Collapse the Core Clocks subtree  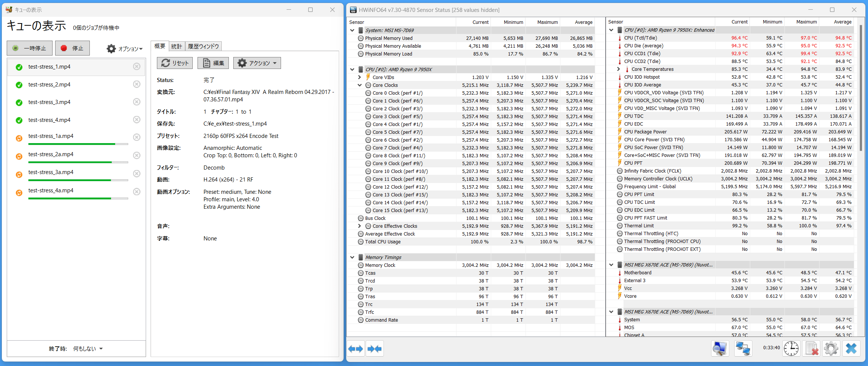(360, 85)
